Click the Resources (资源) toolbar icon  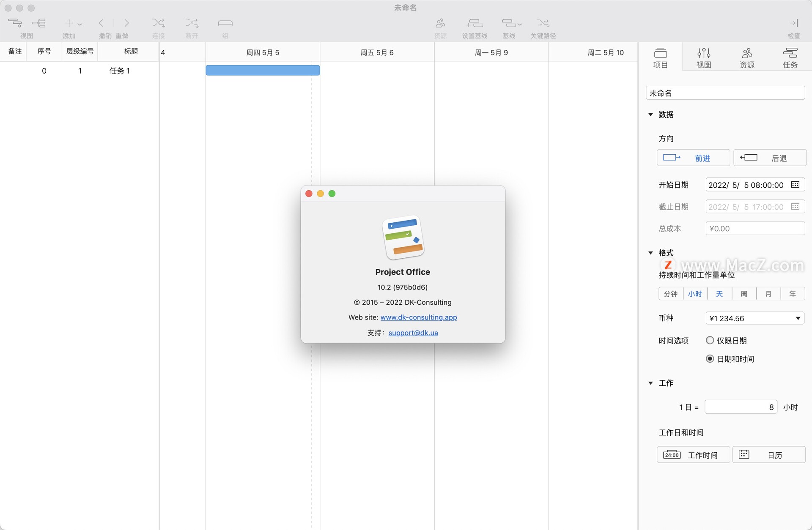pos(440,23)
